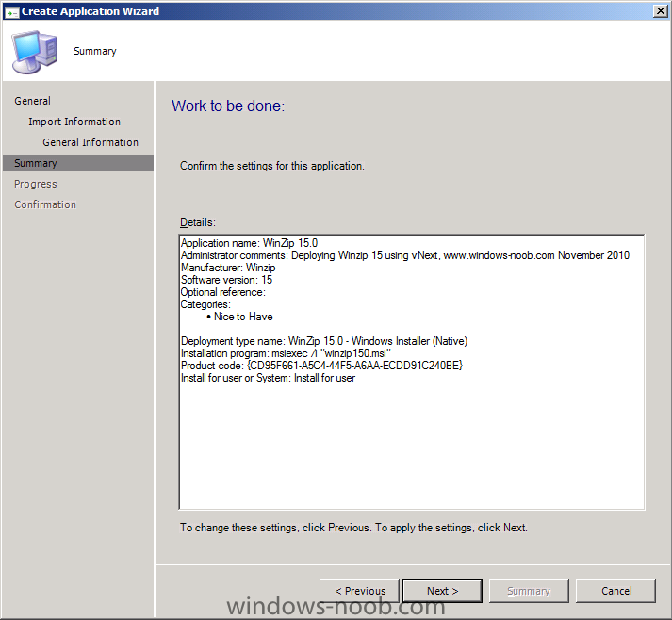Click the wizard title bar icon
Screen dimensions: 672x620
[x=11, y=12]
